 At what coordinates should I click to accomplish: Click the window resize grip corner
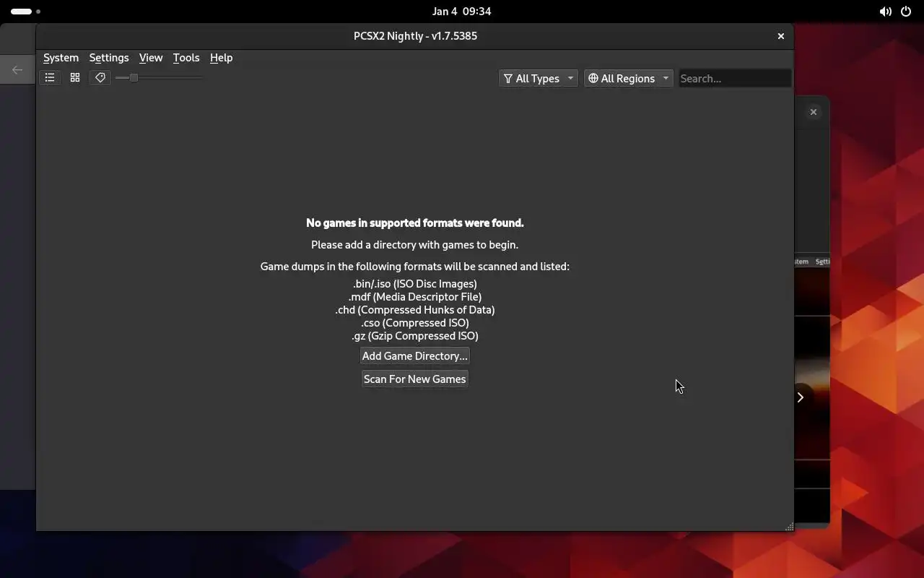pos(789,527)
